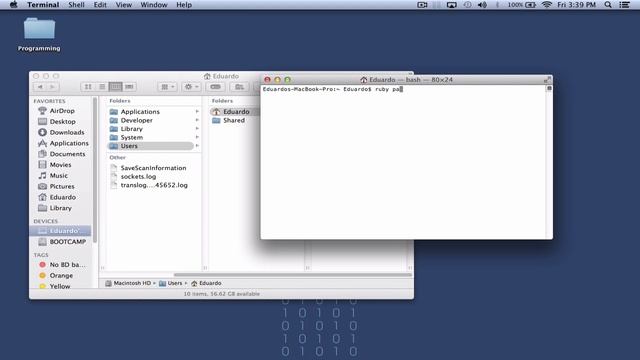Open Finder Arrange items dropdown
Image resolution: width=640 pixels, height=360 pixels.
(x=167, y=87)
